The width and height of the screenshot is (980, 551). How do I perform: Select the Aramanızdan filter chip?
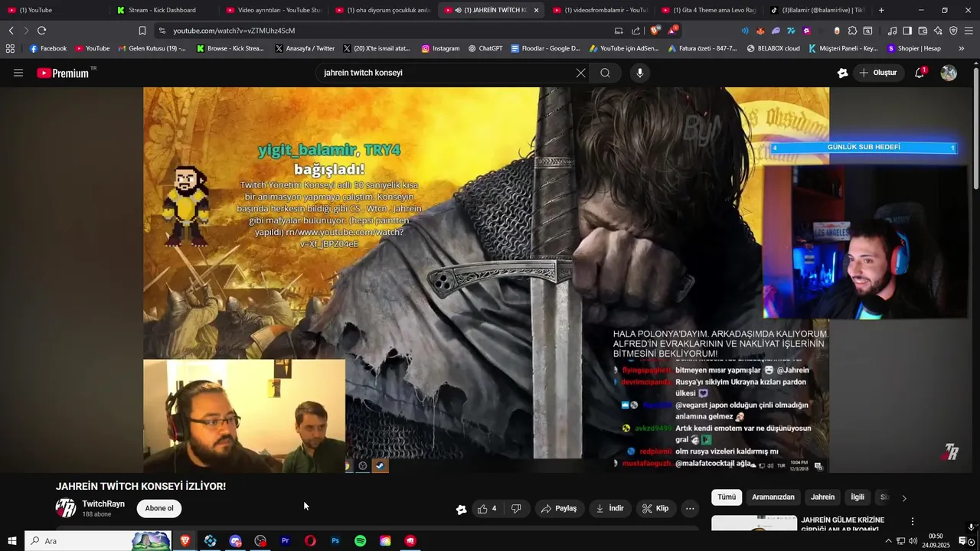773,497
